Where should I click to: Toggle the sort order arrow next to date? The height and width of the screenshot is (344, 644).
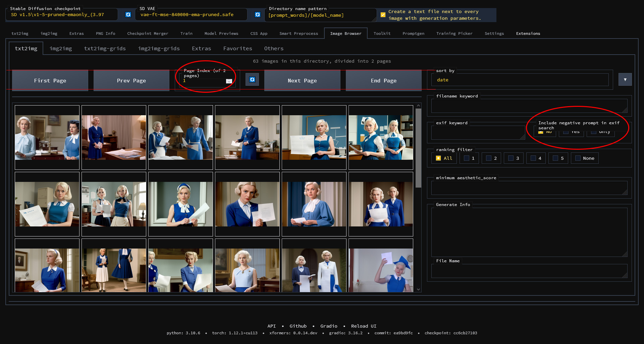(625, 79)
